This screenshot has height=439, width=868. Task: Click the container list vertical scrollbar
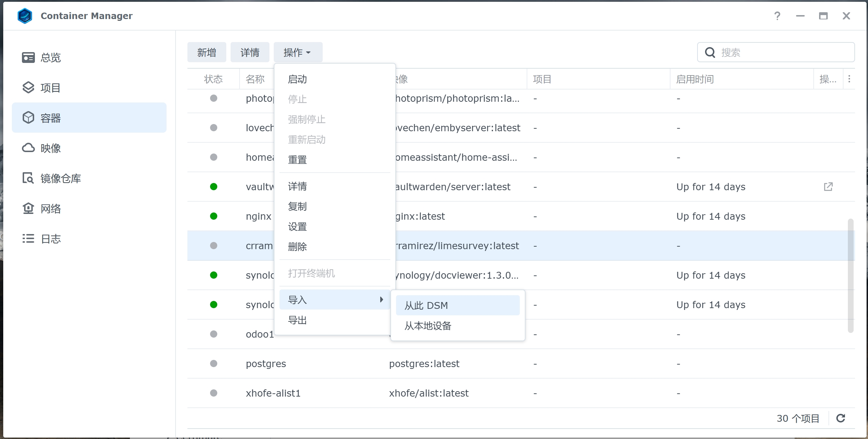coord(850,275)
